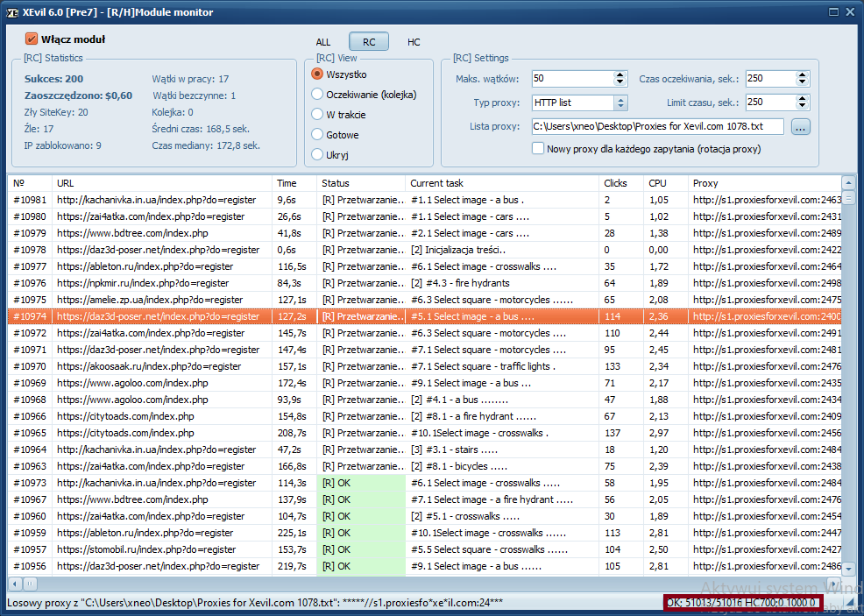Toggle the Włącz moduł checkbox
This screenshot has height=616, width=864.
31,39
